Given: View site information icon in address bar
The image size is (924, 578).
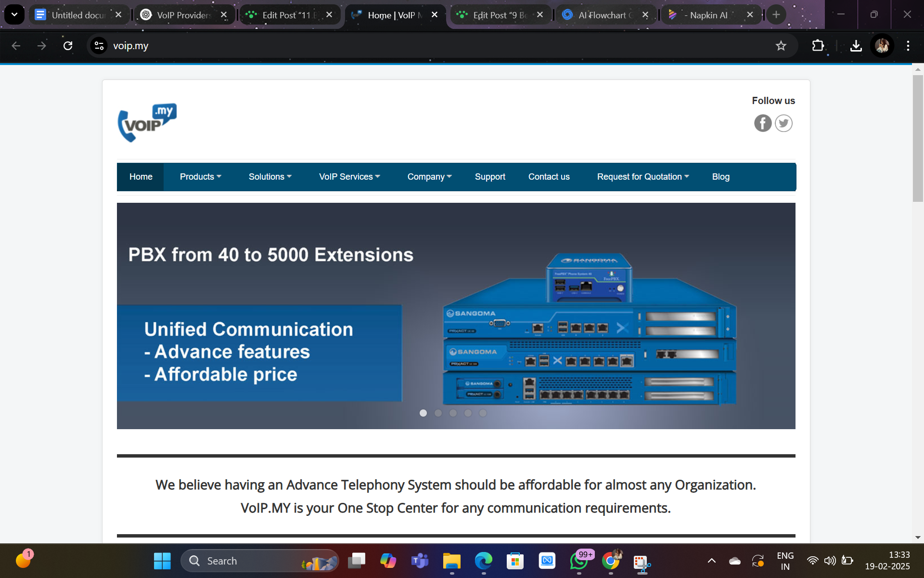Looking at the screenshot, I should click(x=99, y=46).
